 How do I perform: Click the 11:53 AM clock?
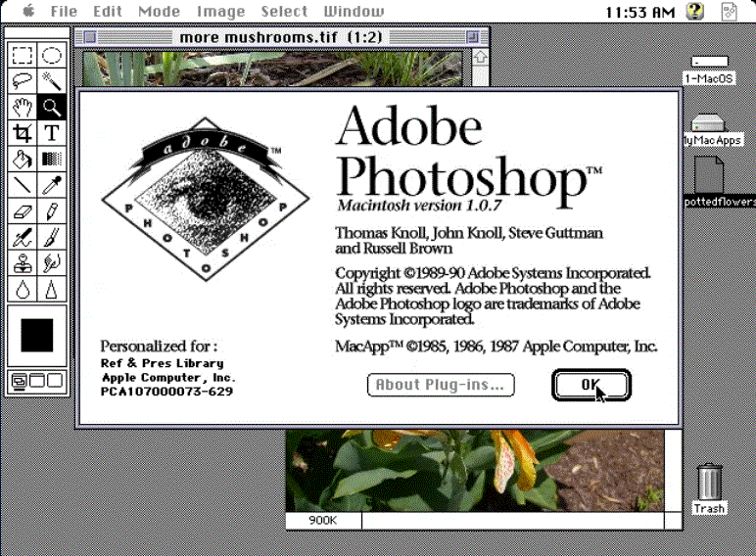[x=639, y=12]
